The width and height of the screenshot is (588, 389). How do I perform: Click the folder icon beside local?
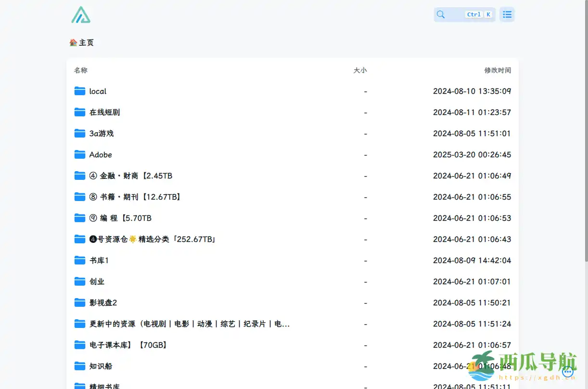pos(80,91)
